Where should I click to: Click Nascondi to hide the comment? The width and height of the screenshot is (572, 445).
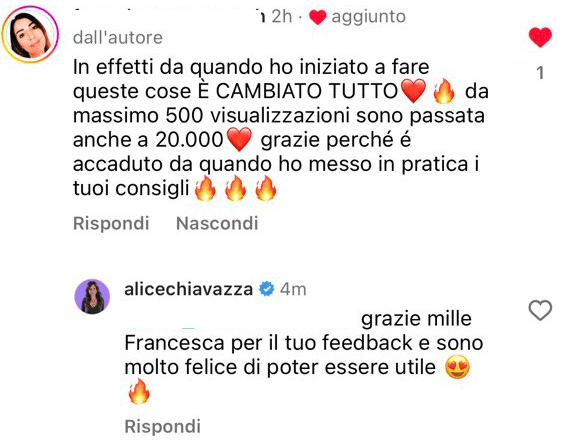(x=217, y=223)
